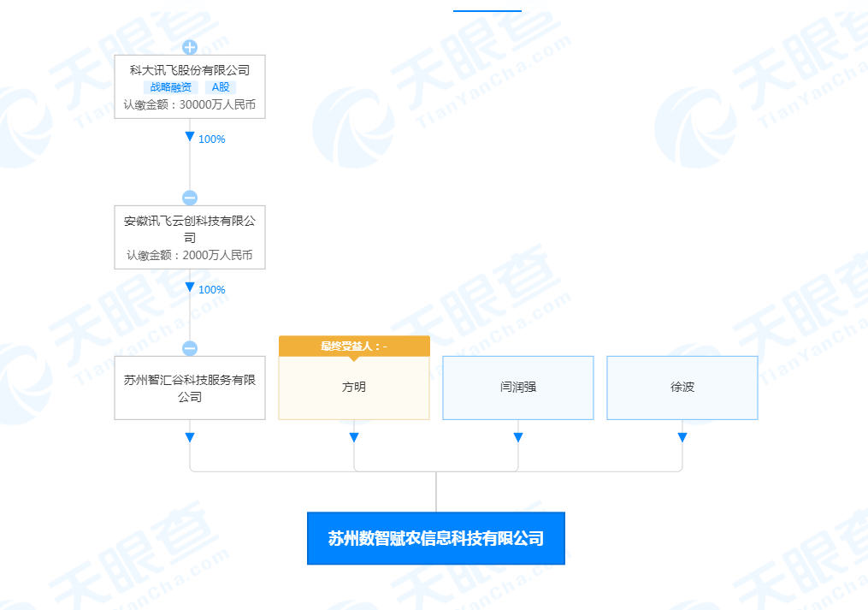Click arrow marker below 闫润强
Image resolution: width=868 pixels, height=610 pixels.
(x=518, y=438)
